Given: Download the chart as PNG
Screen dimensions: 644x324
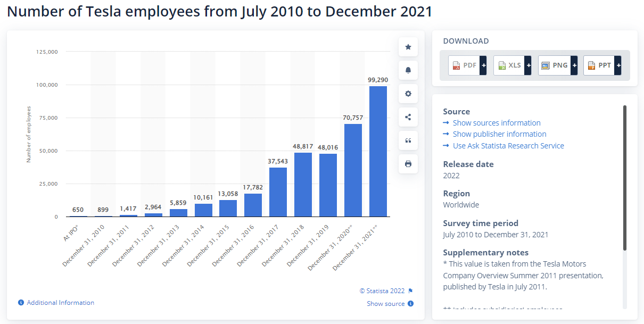Looking at the screenshot, I should point(554,65).
